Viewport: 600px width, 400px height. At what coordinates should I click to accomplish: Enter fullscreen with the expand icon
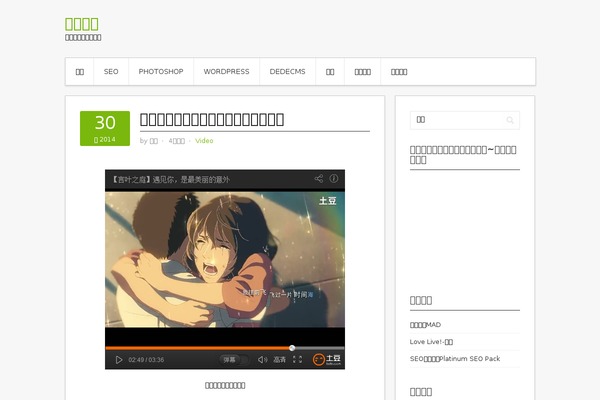pyautogui.click(x=297, y=360)
